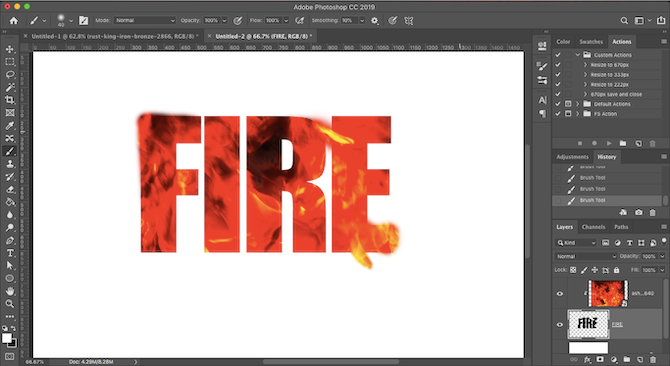This screenshot has height=366, width=670.
Task: Take a new history snapshot
Action: tap(638, 212)
